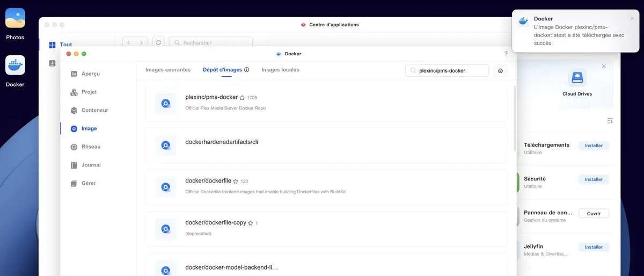Click the Docker download success notification text
The height and width of the screenshot is (276, 644).
580,34
